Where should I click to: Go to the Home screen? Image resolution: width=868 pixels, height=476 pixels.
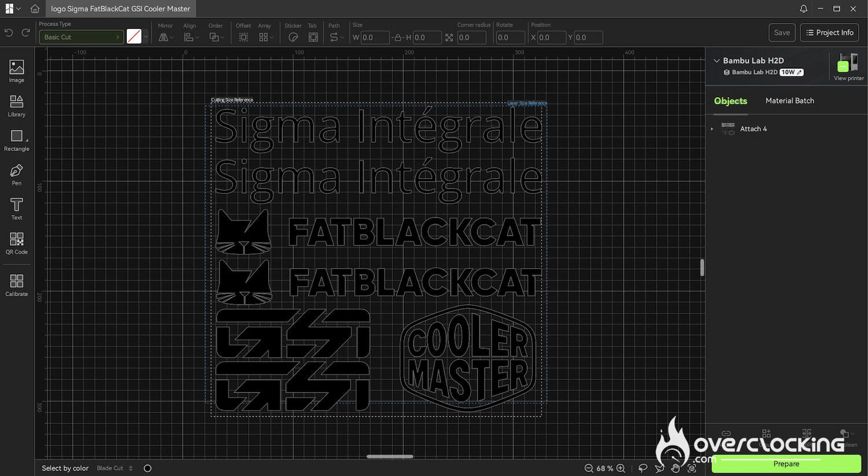tap(35, 9)
